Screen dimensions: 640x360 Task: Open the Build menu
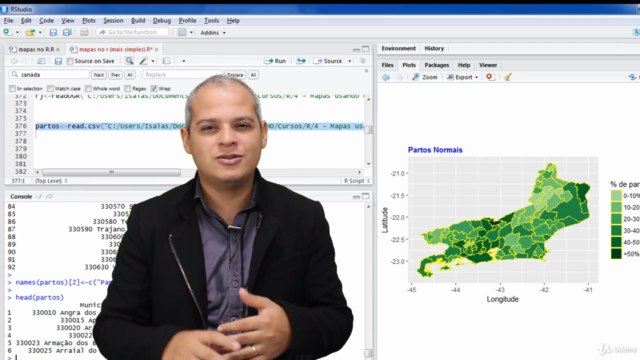[x=138, y=20]
